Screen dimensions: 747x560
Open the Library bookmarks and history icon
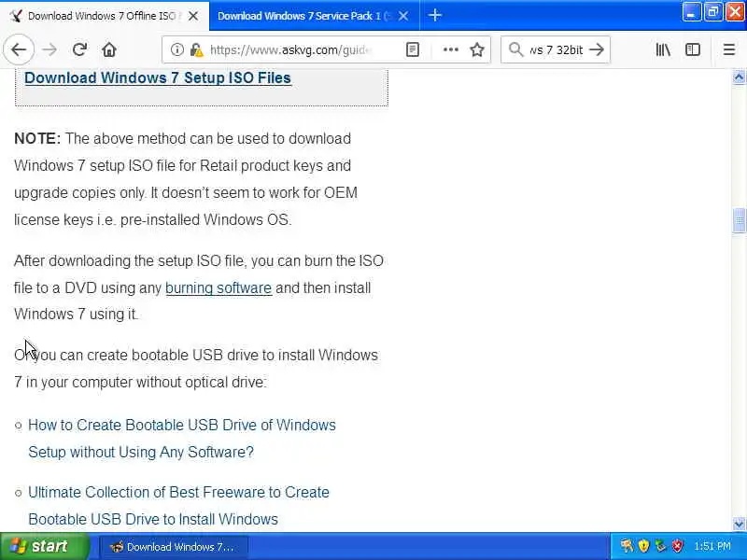(x=663, y=49)
